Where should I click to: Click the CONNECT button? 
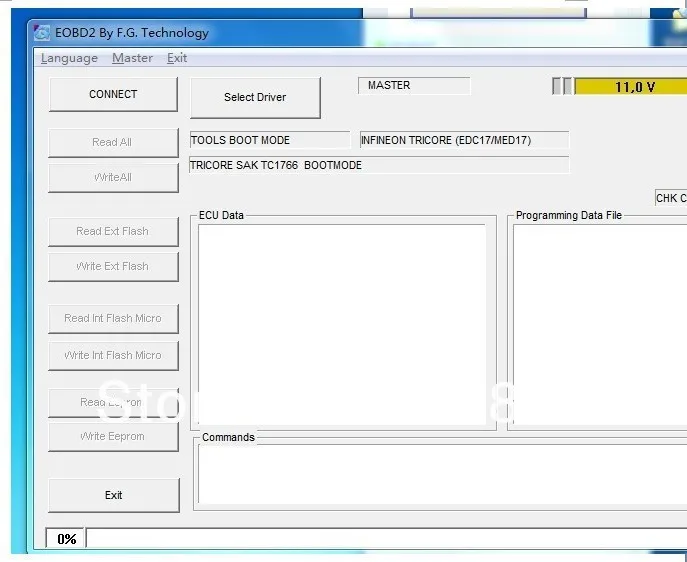(113, 94)
